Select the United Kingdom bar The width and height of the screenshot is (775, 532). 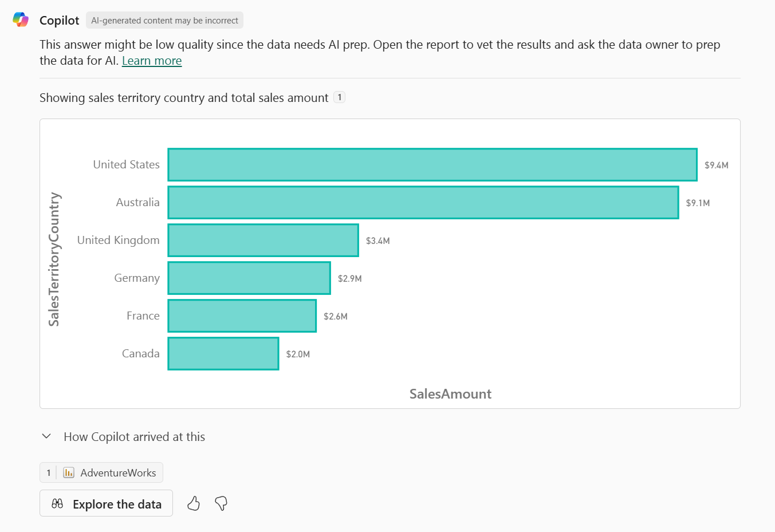[263, 241]
